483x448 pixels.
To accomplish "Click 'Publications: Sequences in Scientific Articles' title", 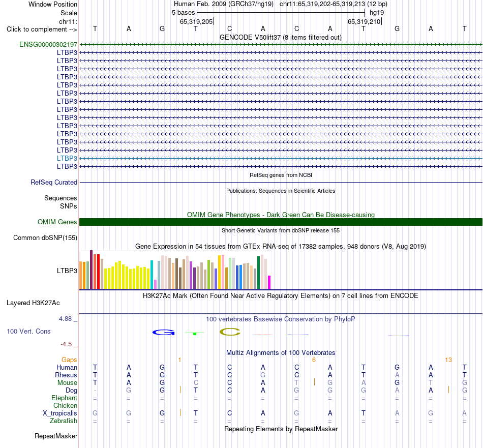I will click(x=281, y=191).
